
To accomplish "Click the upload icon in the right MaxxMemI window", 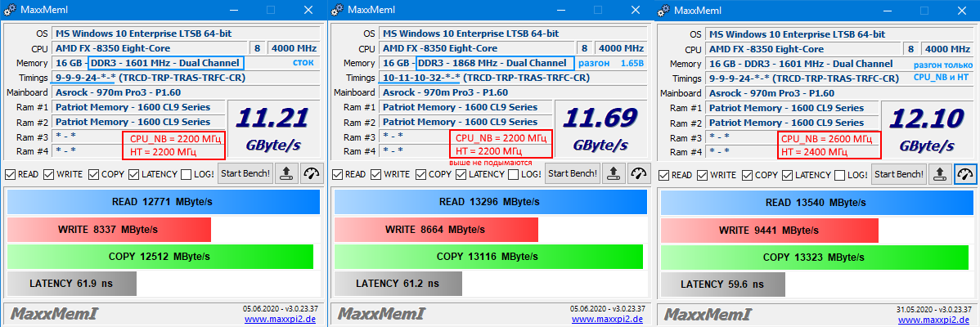I will tap(941, 173).
